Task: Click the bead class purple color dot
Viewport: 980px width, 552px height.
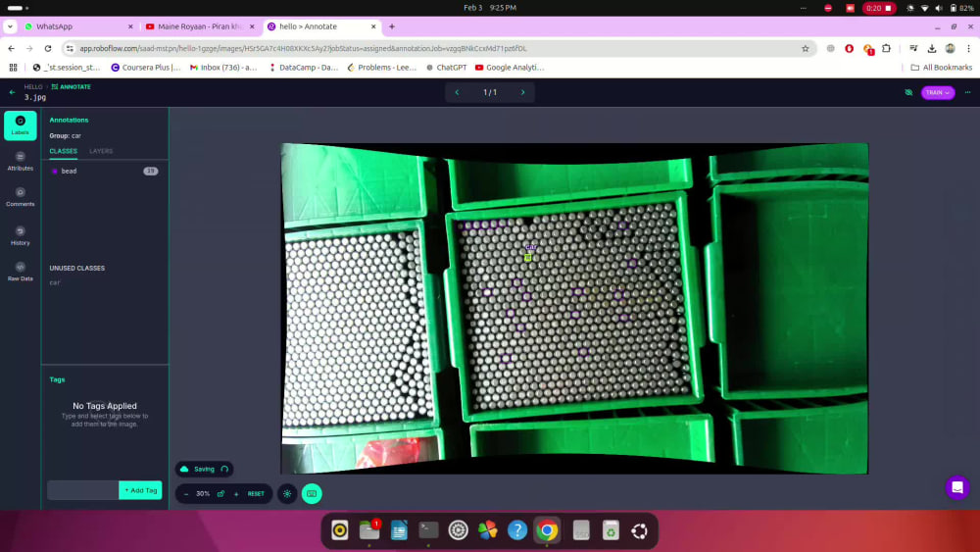Action: [55, 171]
